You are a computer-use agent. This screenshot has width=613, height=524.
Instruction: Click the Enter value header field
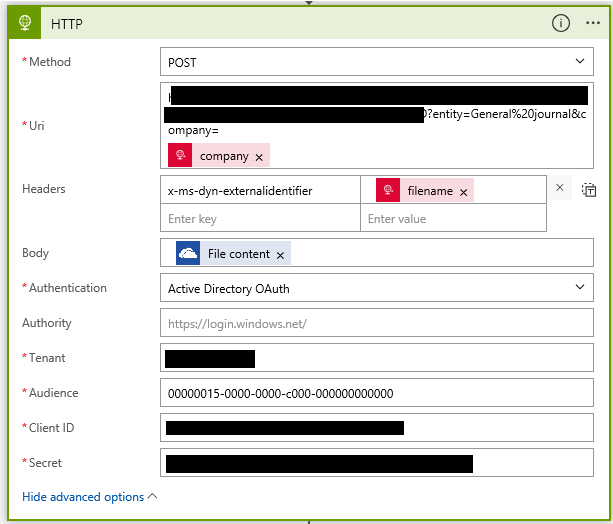[452, 219]
